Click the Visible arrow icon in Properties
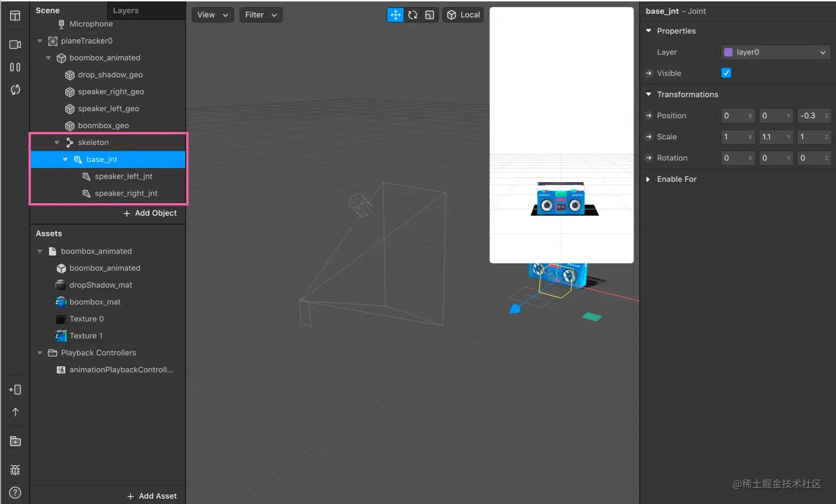The height and width of the screenshot is (504, 836). click(x=649, y=73)
